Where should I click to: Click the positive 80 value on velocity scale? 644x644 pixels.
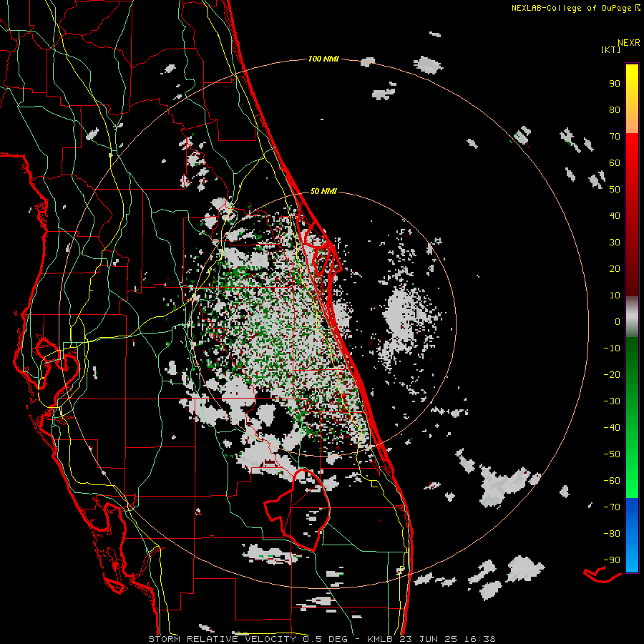[615, 109]
